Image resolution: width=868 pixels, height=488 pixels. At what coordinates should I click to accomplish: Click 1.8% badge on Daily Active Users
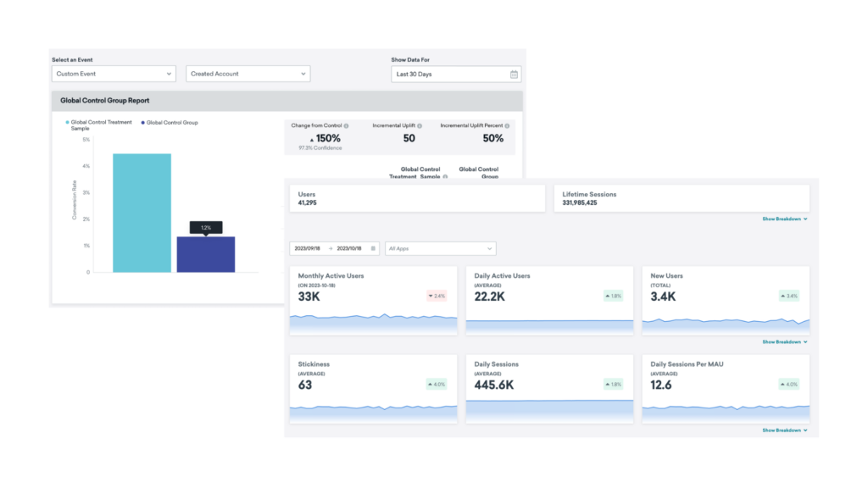tap(614, 296)
